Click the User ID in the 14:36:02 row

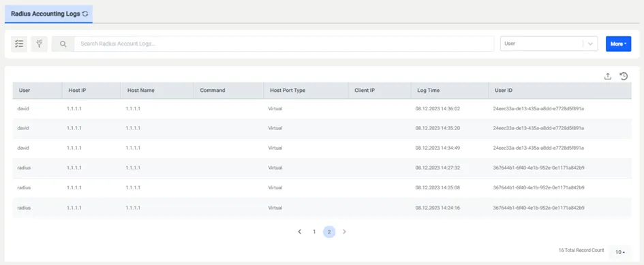(x=538, y=109)
